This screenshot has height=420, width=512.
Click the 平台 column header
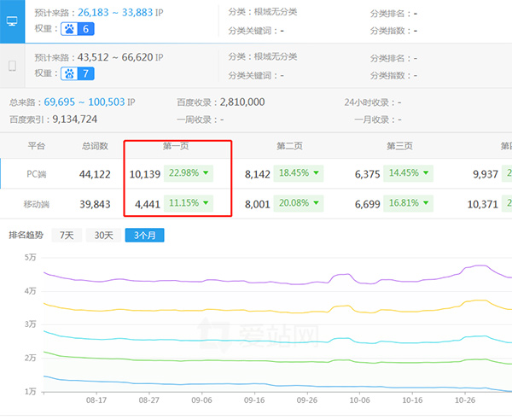(36, 146)
